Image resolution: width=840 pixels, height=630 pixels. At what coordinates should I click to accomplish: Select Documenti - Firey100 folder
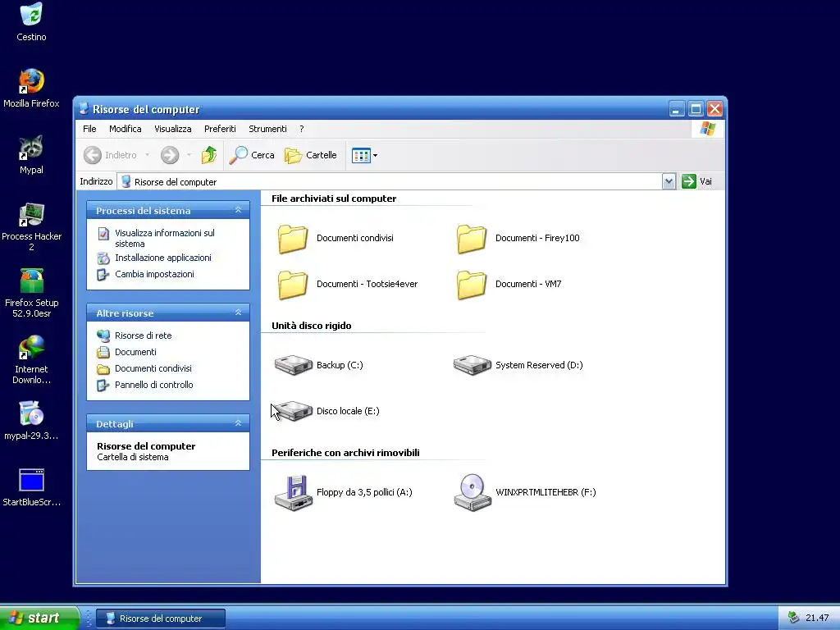518,239
